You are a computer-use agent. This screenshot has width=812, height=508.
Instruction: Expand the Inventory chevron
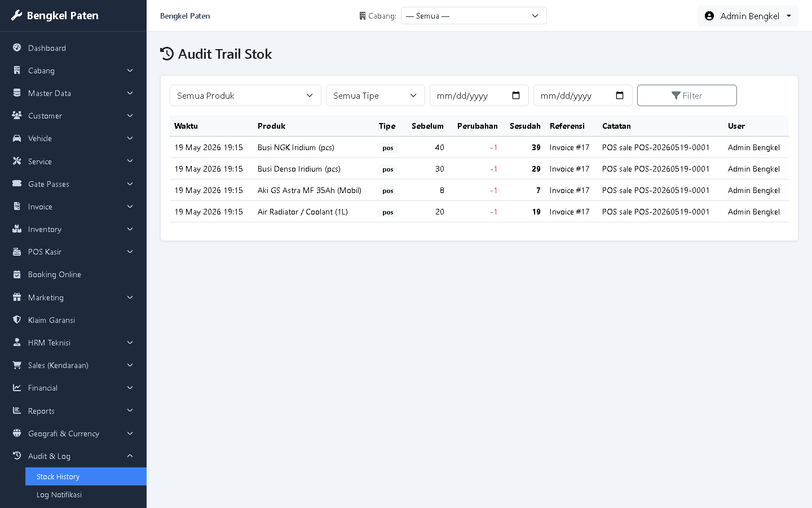tap(130, 229)
